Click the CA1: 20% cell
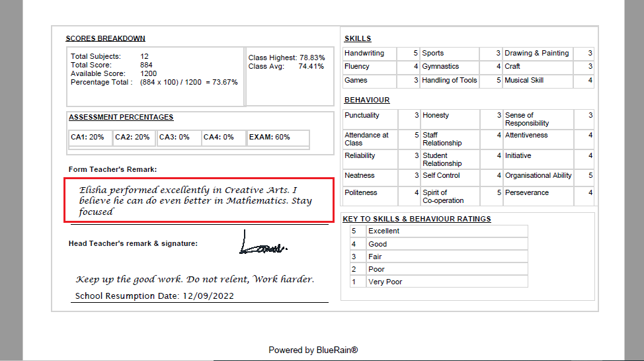644x361 pixels. 87,137
